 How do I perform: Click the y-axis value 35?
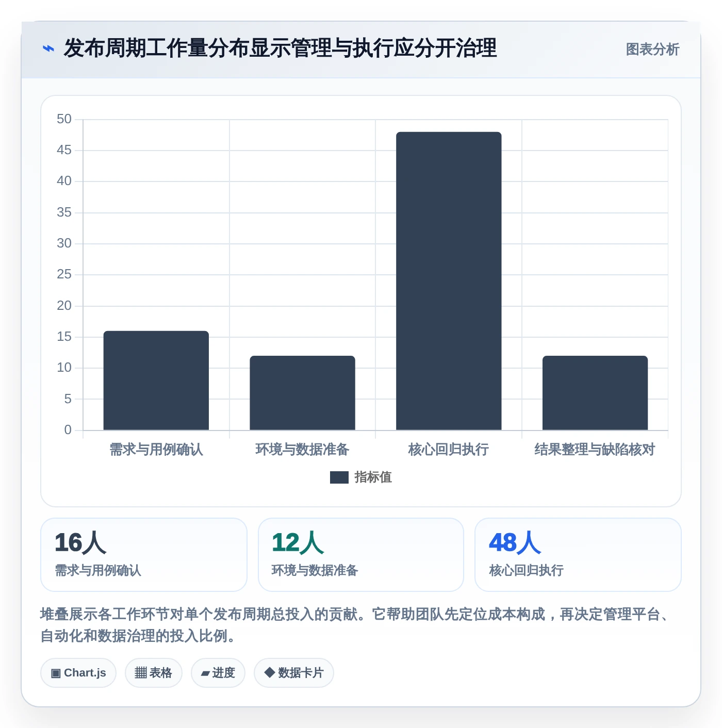(64, 212)
